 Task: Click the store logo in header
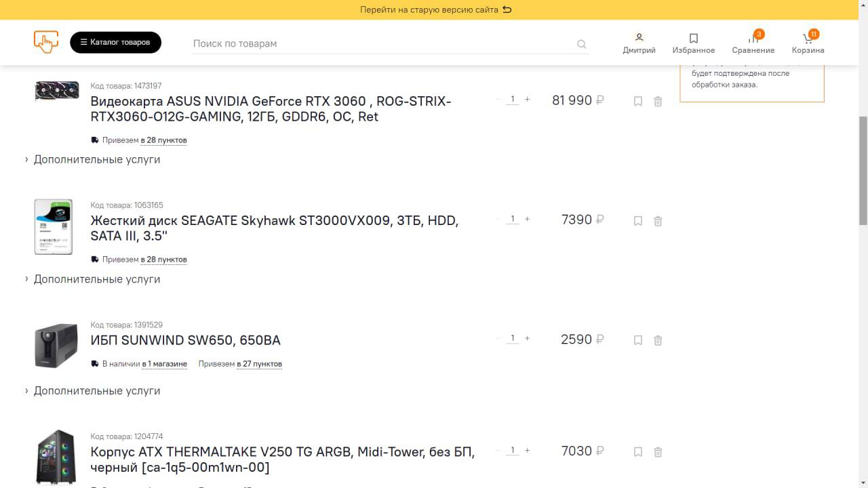tap(46, 42)
